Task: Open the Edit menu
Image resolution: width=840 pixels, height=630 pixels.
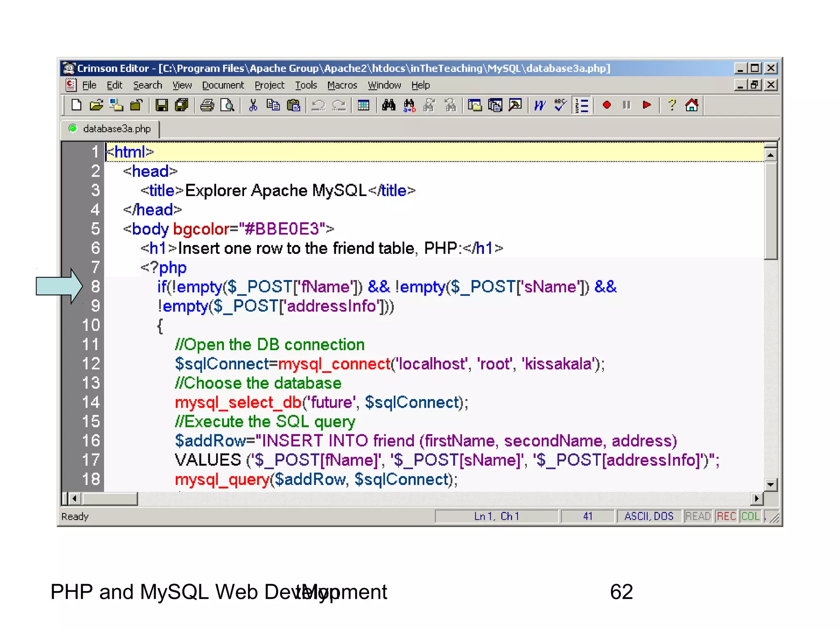Action: (114, 85)
